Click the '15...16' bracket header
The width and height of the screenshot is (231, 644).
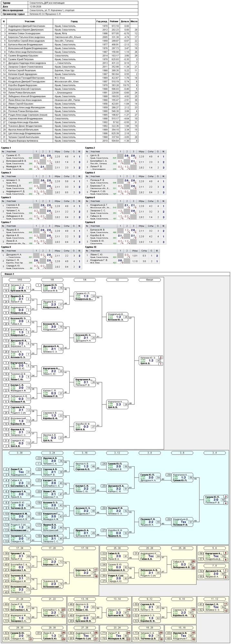(x=182, y=628)
